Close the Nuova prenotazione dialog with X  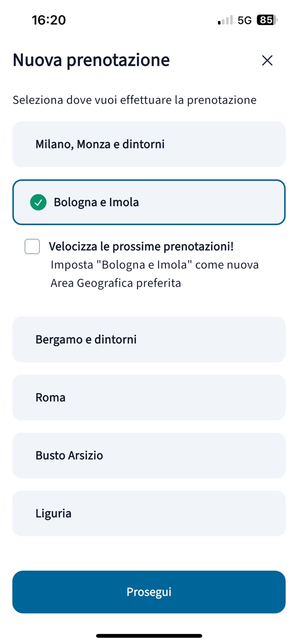pyautogui.click(x=267, y=60)
